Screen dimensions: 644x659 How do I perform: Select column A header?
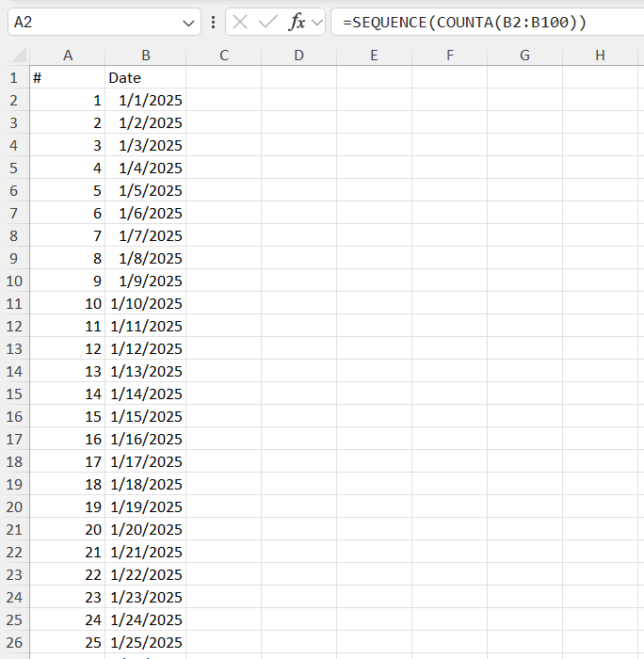pos(67,56)
